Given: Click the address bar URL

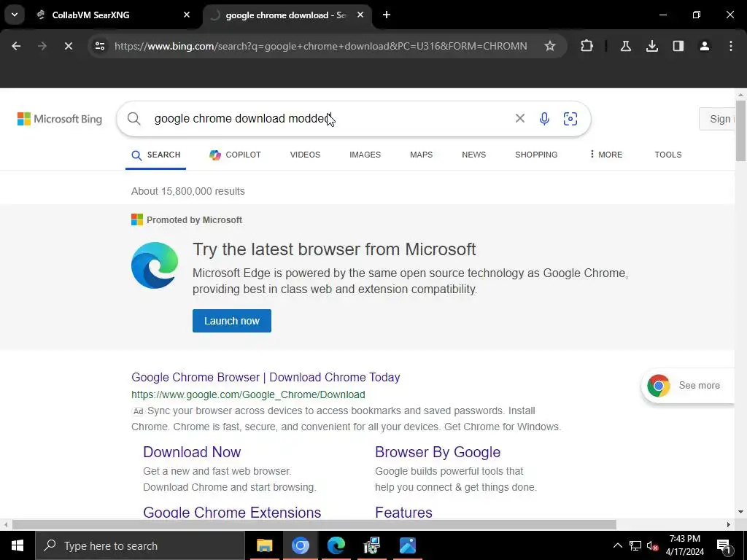Looking at the screenshot, I should 321,46.
